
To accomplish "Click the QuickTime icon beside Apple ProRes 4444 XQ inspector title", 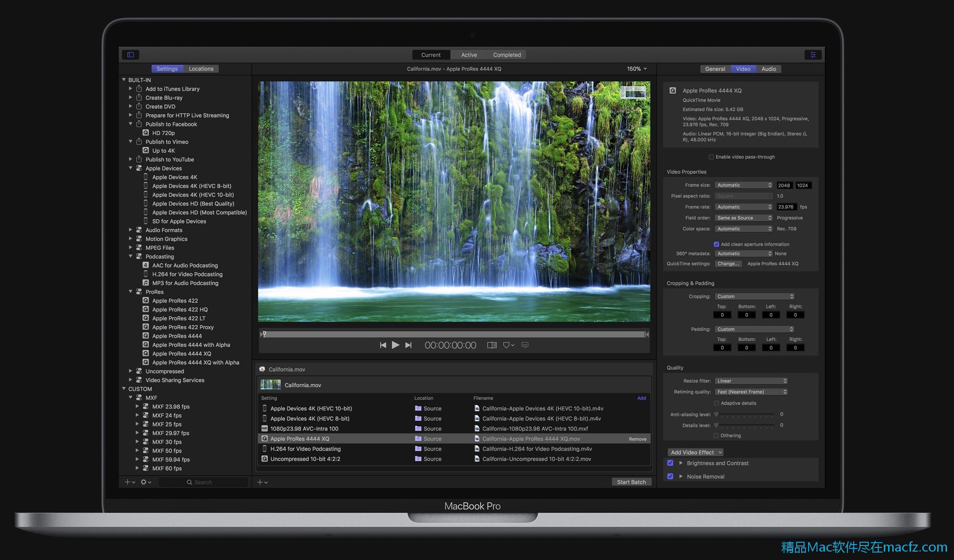I will (672, 90).
